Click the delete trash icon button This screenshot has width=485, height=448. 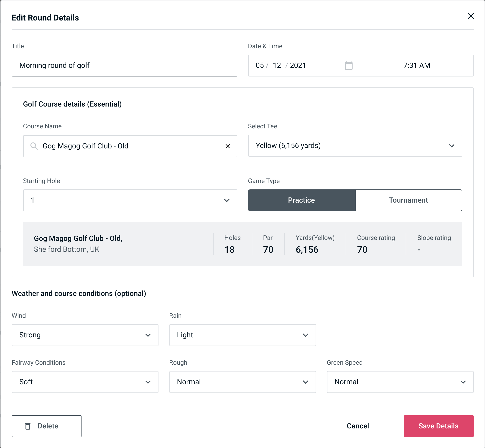(29, 426)
